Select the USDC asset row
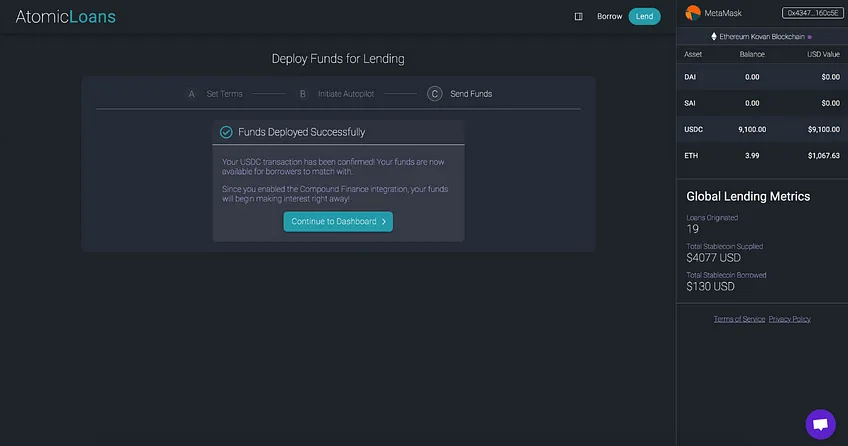 point(762,130)
